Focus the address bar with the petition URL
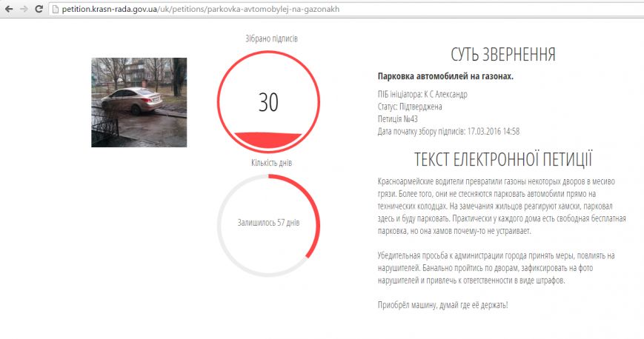The width and height of the screenshot is (644, 339). tap(345, 9)
